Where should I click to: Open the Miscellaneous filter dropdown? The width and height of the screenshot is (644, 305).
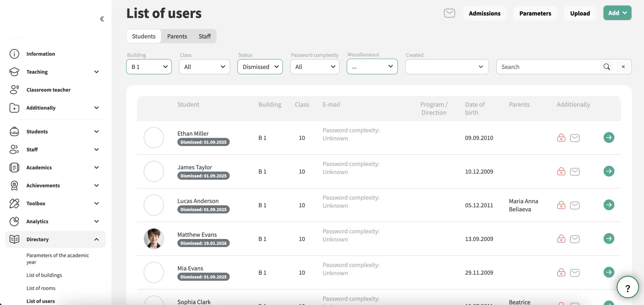coord(372,66)
